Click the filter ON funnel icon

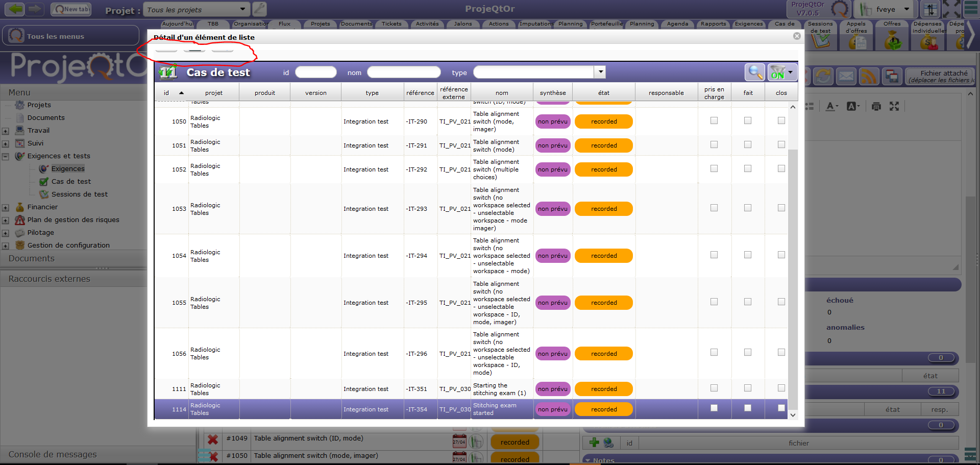point(777,72)
